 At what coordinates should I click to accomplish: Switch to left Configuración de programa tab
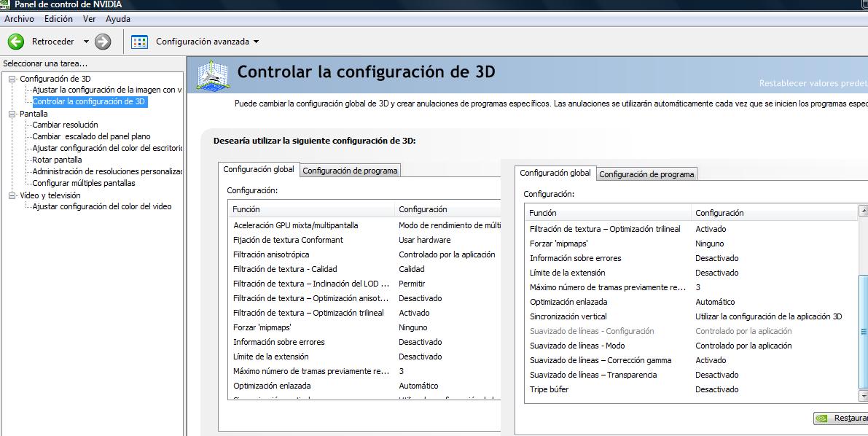(x=350, y=171)
